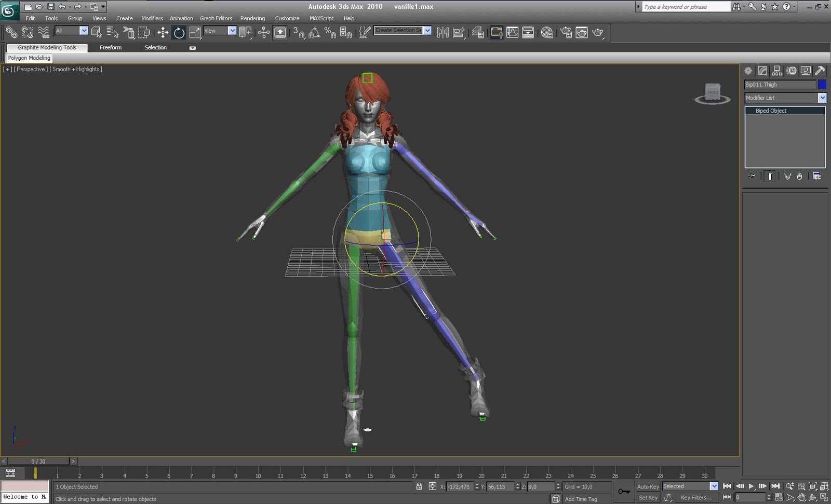Select the Select and Move tool

(x=163, y=33)
